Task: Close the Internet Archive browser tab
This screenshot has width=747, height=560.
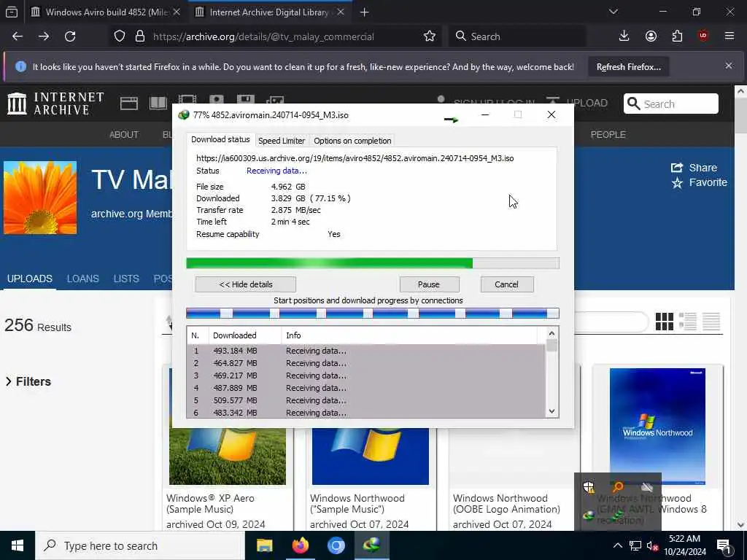Action: [x=341, y=12]
